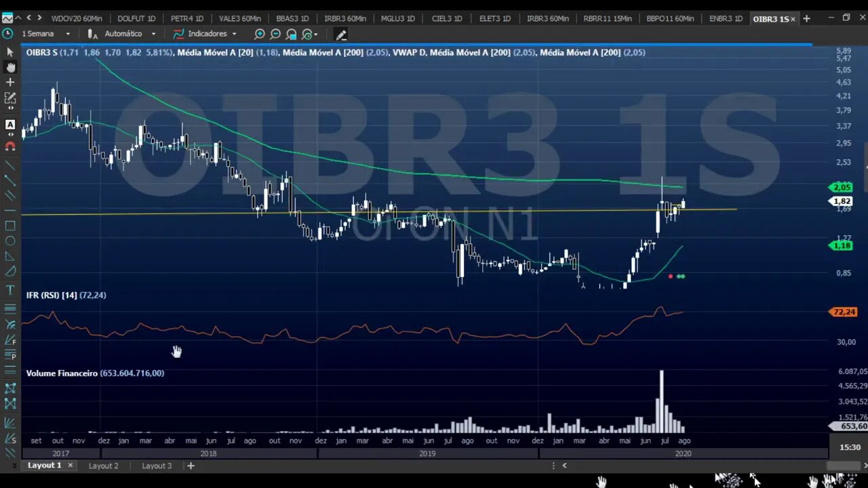The height and width of the screenshot is (488, 868).
Task: Switch to the WDOV20 60Min tab
Action: coord(77,18)
